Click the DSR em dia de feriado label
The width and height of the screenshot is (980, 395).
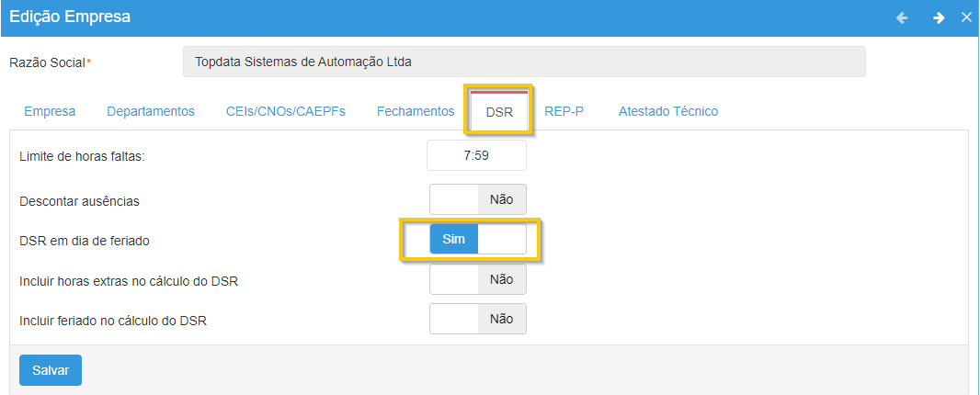click(x=85, y=241)
